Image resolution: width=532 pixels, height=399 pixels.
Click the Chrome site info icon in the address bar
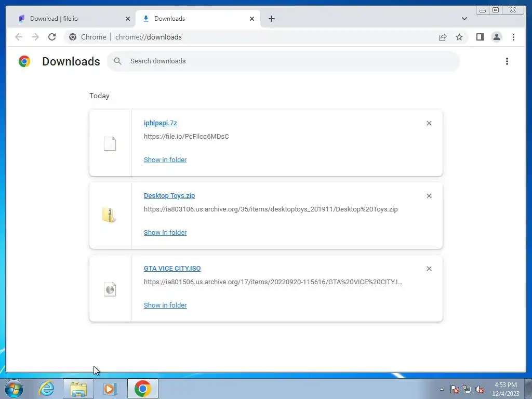point(73,37)
